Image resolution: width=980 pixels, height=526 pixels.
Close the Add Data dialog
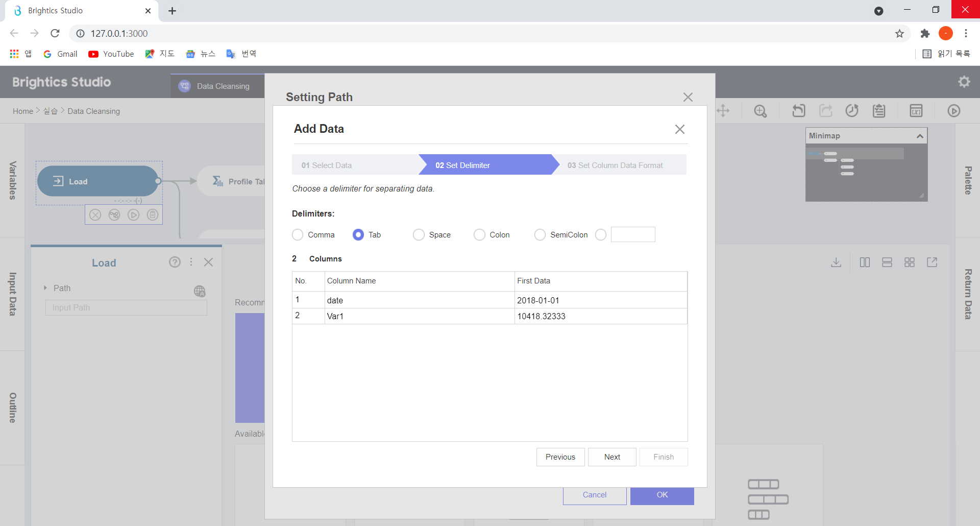pos(679,129)
